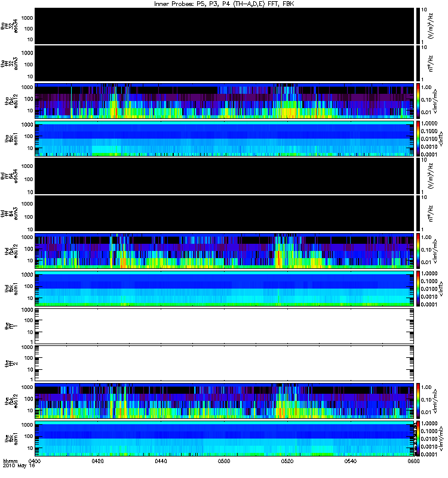Click the thd fbk edc12 rainbow color bar
The width and height of the screenshot is (448, 478).
tap(418, 251)
